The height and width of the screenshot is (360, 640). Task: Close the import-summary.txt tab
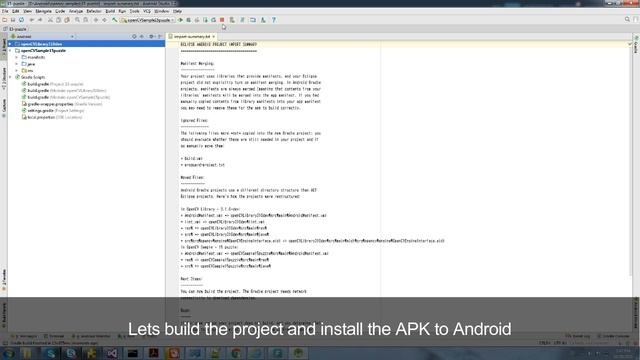(x=213, y=36)
